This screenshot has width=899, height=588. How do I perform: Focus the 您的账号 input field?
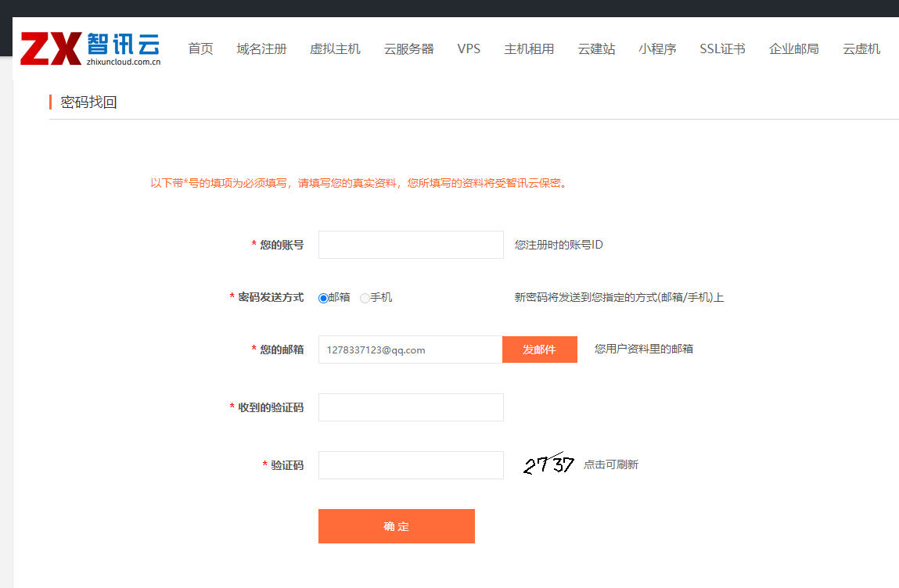tap(411, 245)
